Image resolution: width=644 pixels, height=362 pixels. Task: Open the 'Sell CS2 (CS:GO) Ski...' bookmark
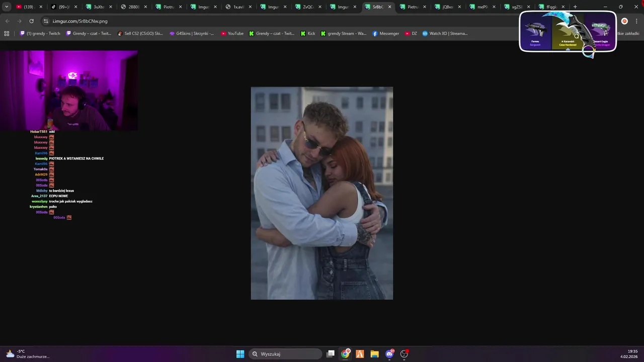140,34
